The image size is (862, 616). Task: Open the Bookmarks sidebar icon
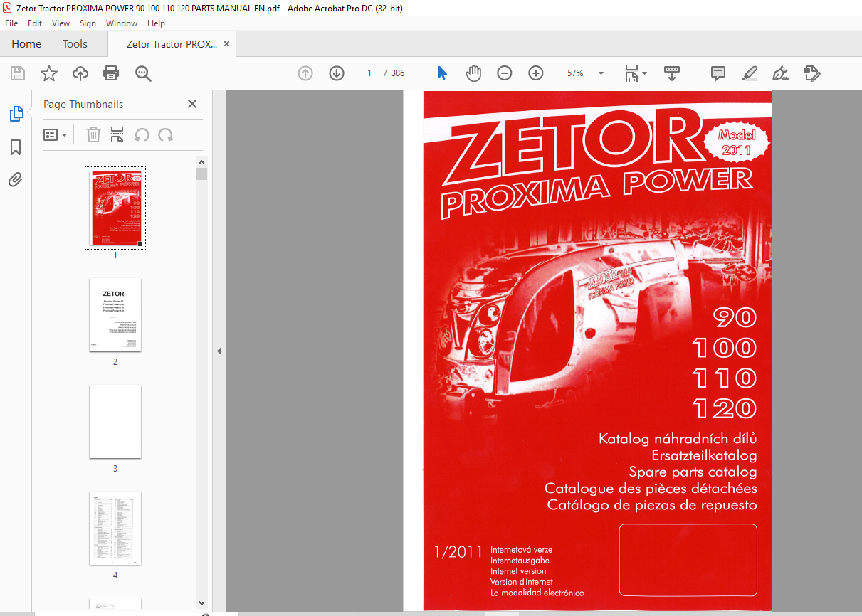pyautogui.click(x=16, y=147)
